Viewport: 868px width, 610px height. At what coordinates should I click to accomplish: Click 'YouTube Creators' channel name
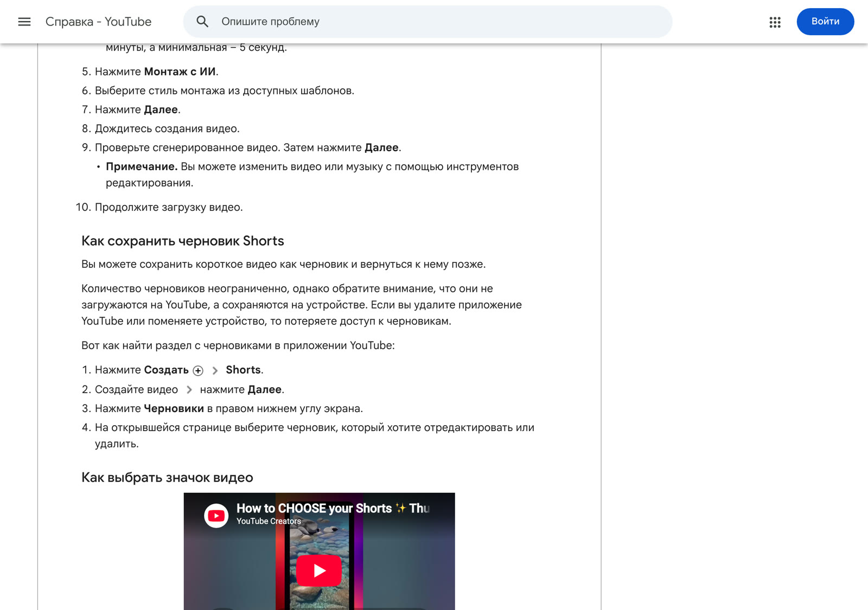(269, 521)
